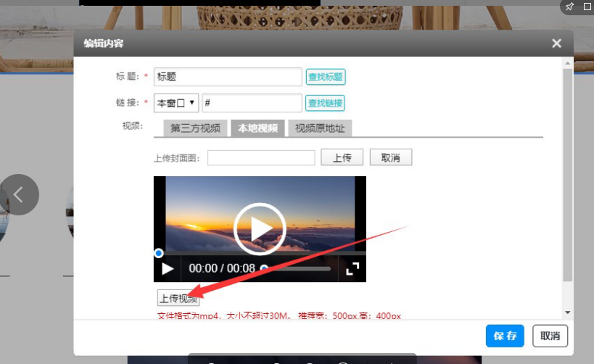
Task: Click the 00:00 / 00:08 time display
Action: [x=222, y=268]
